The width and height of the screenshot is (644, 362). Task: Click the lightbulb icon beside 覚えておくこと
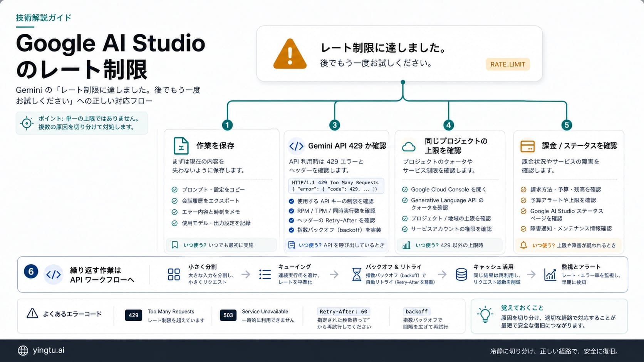[x=485, y=315]
